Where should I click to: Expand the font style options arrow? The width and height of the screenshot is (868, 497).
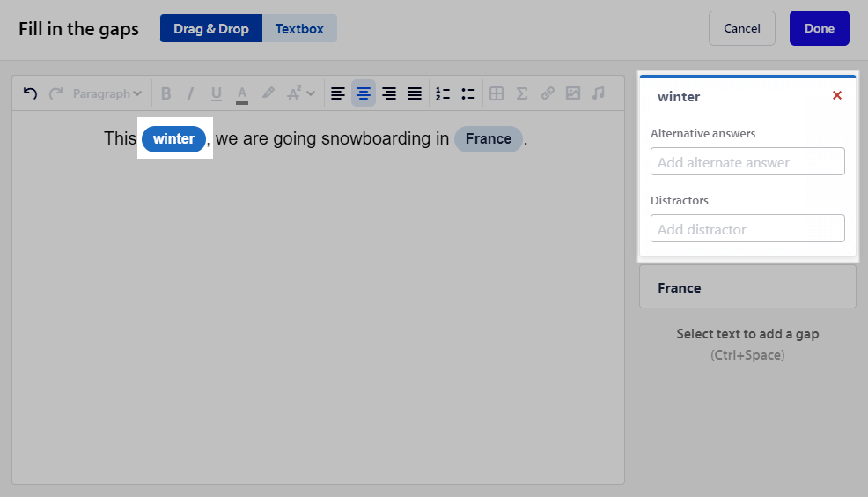pos(311,93)
